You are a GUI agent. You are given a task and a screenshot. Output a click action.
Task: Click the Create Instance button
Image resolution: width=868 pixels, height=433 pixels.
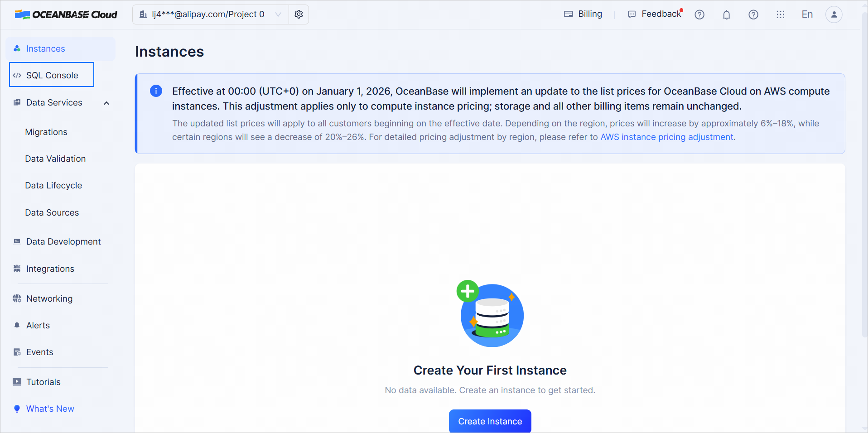(x=490, y=421)
